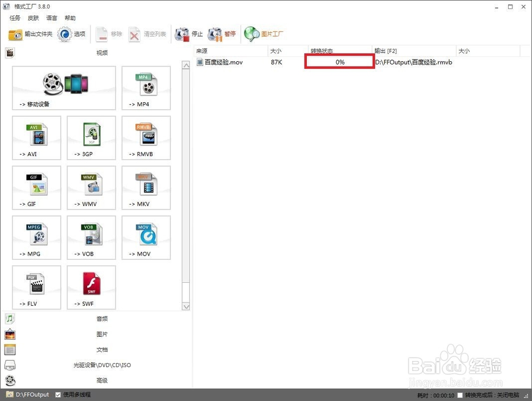Click the 87K size cell
Screen dimensions: 532x401
click(277, 62)
